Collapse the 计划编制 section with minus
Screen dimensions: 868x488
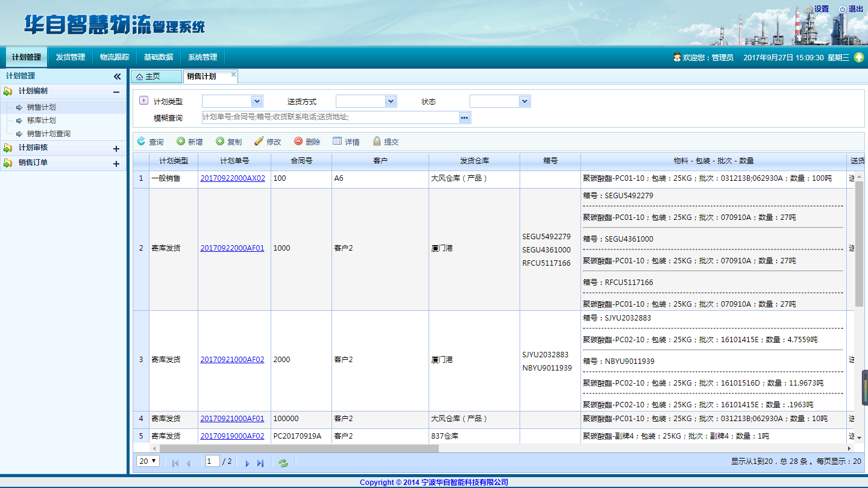coord(116,92)
